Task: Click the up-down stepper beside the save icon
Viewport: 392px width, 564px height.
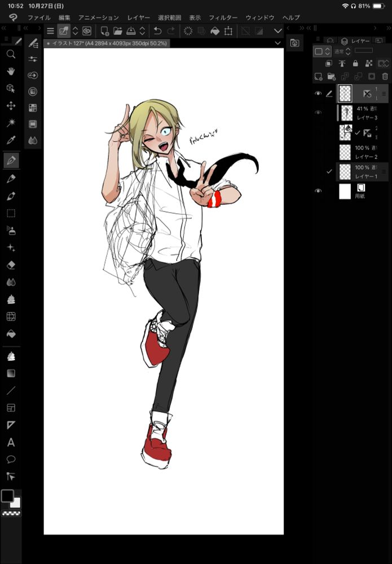Action: 142,31
